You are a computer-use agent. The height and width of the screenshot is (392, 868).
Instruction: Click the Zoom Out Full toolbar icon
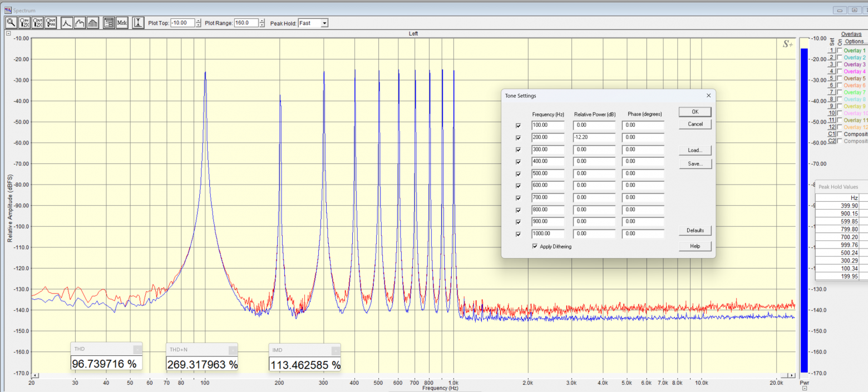51,23
